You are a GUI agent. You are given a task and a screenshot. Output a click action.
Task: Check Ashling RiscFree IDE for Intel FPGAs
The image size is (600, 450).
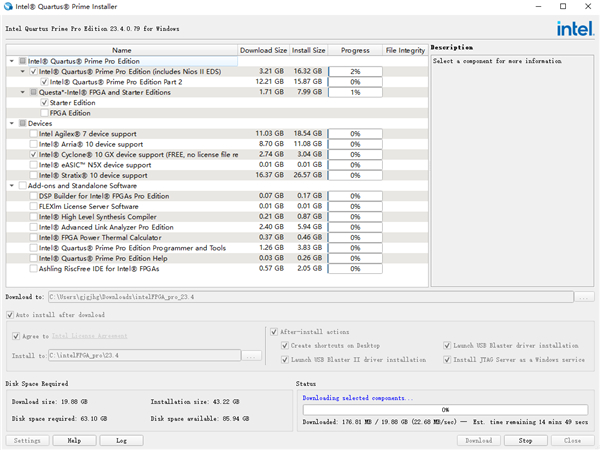[x=34, y=269]
